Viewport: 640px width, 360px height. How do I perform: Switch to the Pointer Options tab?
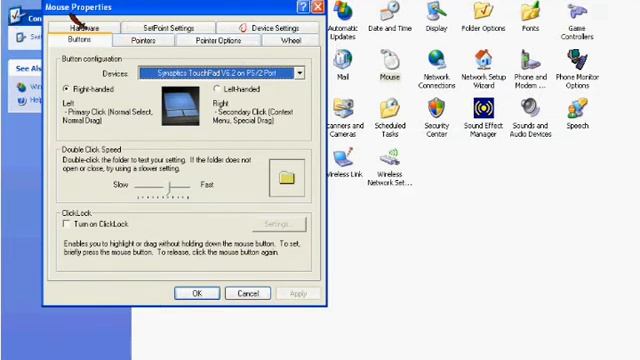tap(218, 40)
